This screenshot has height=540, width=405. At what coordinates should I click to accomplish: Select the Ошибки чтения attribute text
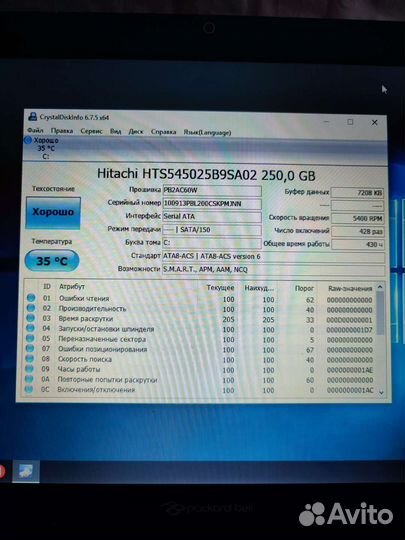point(84,299)
